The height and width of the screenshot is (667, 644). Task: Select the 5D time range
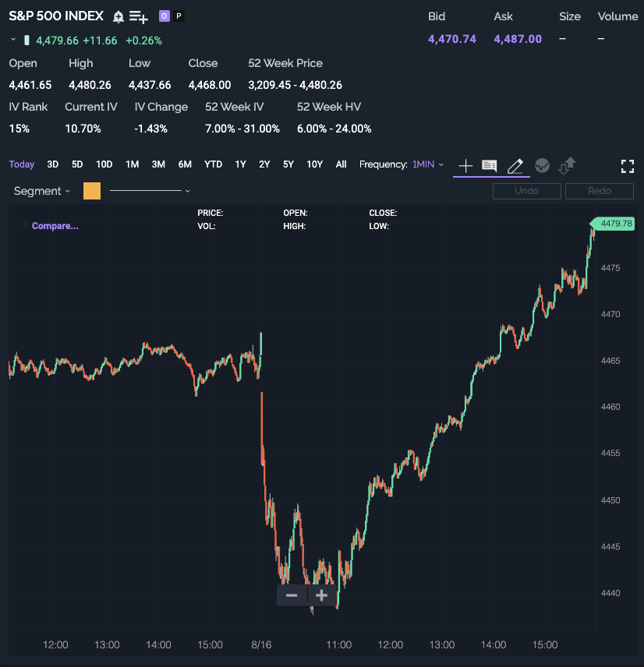coord(77,164)
